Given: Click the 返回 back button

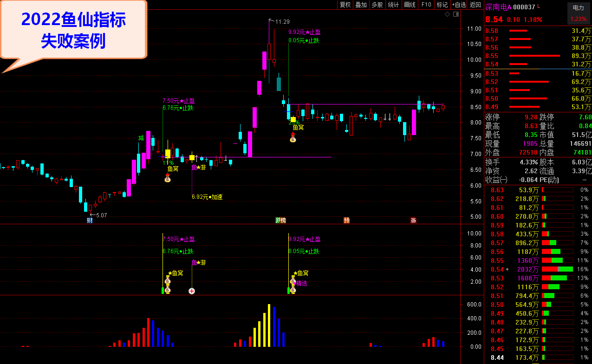Looking at the screenshot, I should click(x=475, y=5).
